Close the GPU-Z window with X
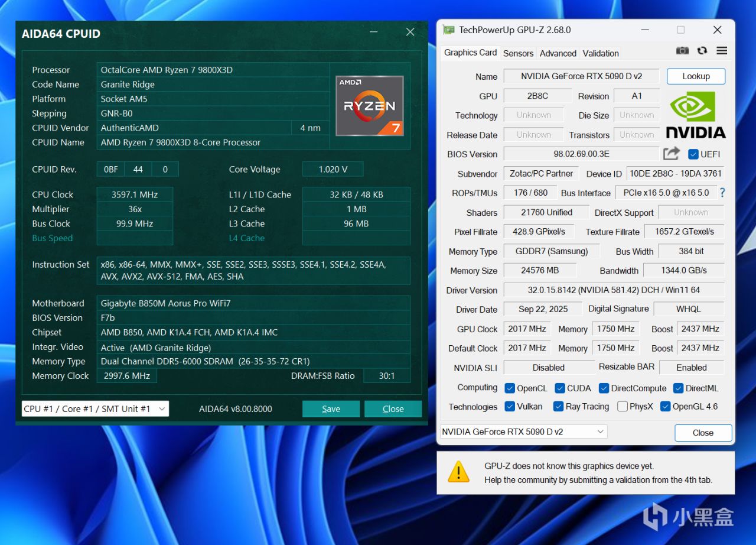The width and height of the screenshot is (756, 545). pos(718,30)
